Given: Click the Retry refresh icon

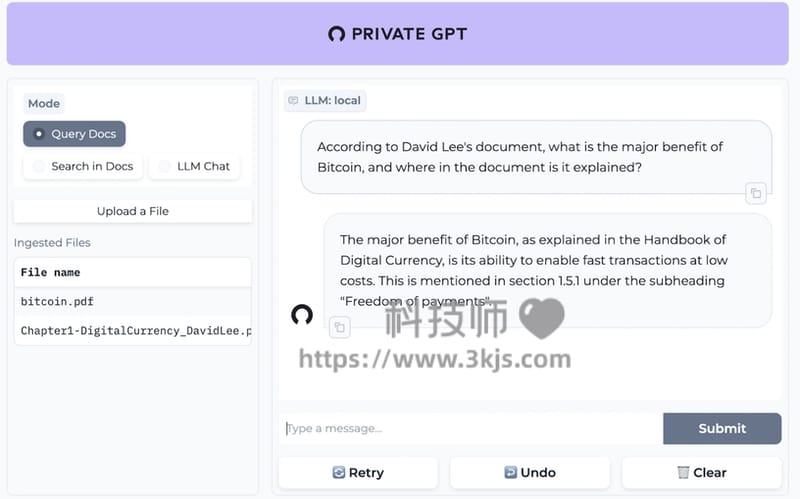Looking at the screenshot, I should (339, 472).
